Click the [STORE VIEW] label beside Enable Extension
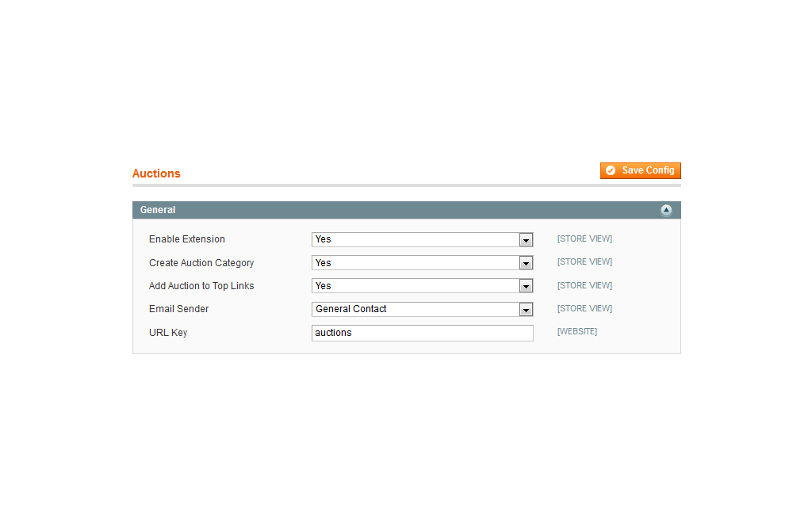The width and height of the screenshot is (812, 515). tap(584, 238)
